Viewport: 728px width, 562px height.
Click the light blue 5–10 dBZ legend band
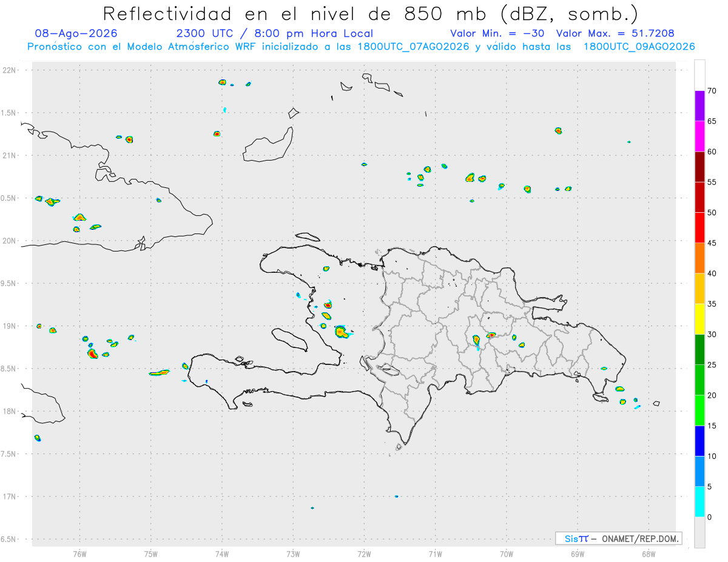699,472
